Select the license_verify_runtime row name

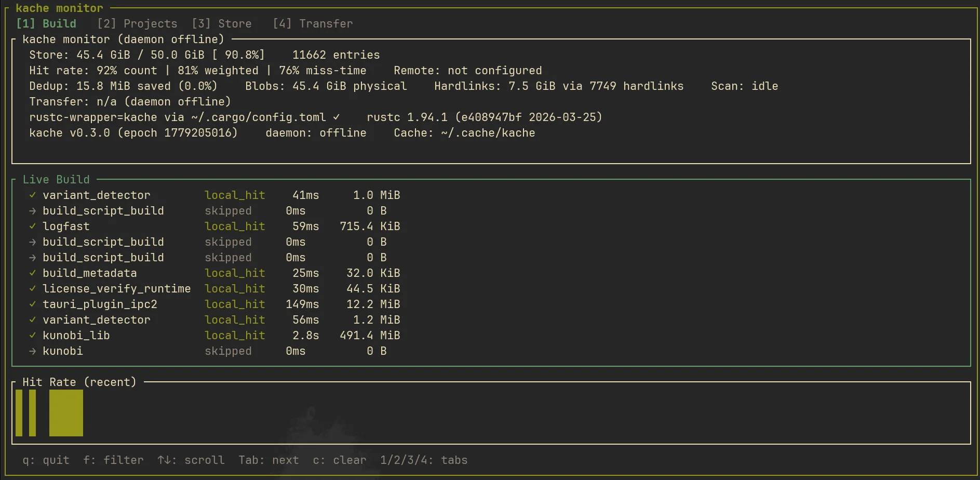117,289
